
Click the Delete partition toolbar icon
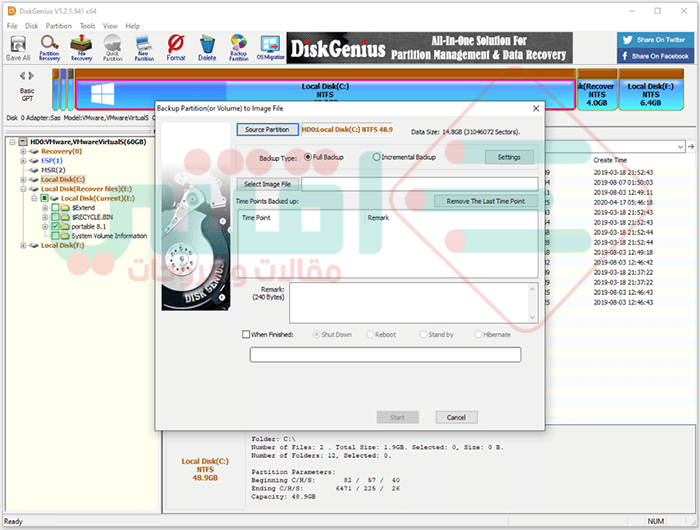207,48
